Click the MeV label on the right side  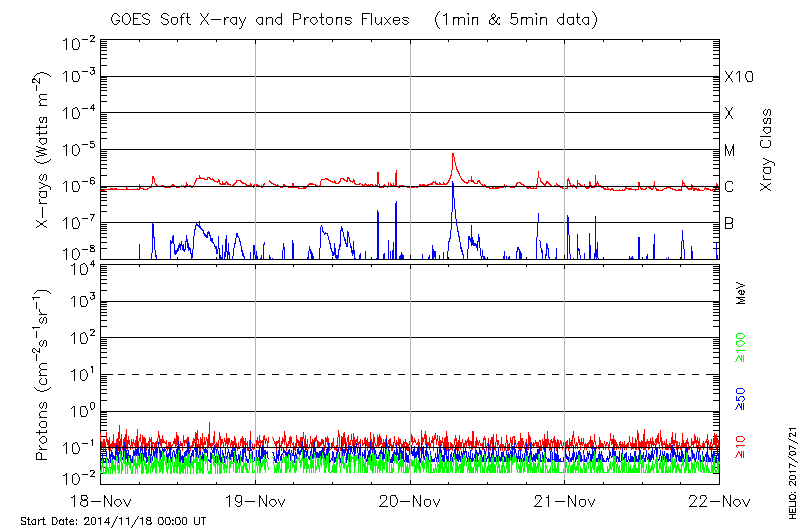point(742,294)
